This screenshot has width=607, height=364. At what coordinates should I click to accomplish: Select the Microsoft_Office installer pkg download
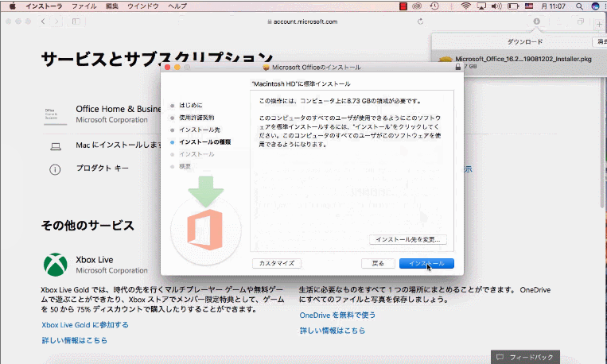[x=519, y=62]
